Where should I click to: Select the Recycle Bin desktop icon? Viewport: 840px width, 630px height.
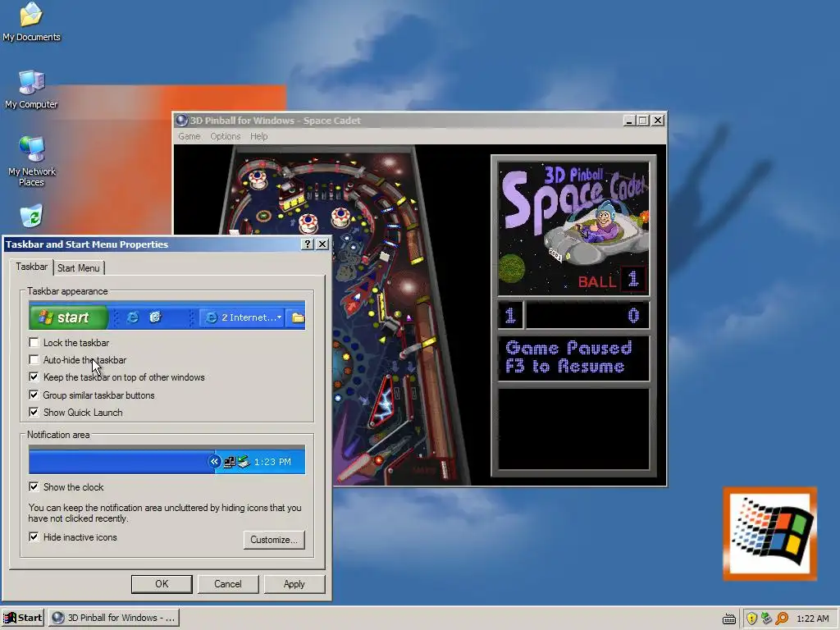click(x=32, y=217)
